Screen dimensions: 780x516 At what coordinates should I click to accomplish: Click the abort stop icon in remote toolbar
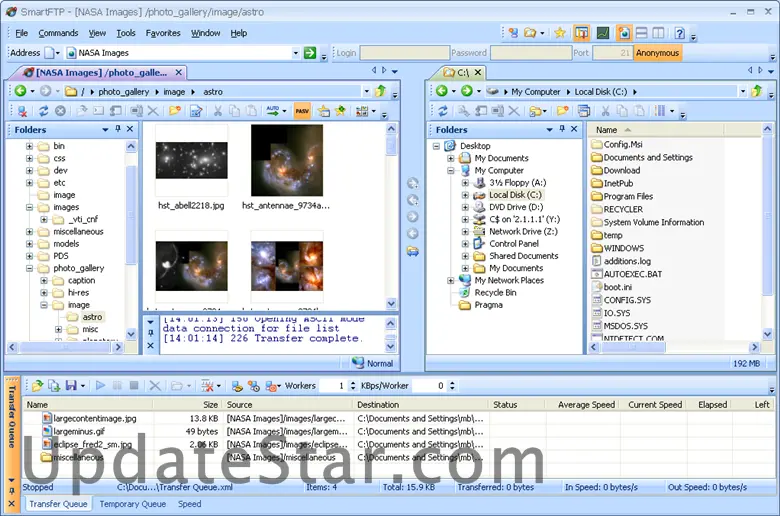pyautogui.click(x=60, y=110)
